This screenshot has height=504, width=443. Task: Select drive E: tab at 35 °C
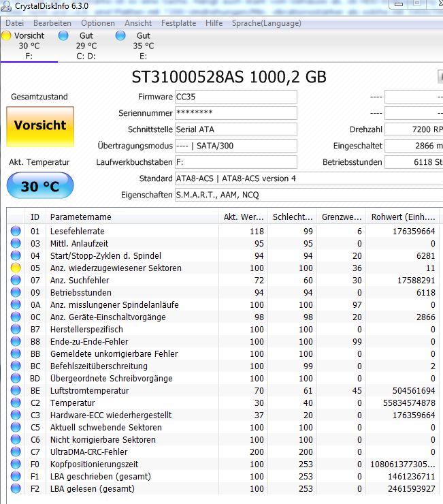pyautogui.click(x=144, y=46)
